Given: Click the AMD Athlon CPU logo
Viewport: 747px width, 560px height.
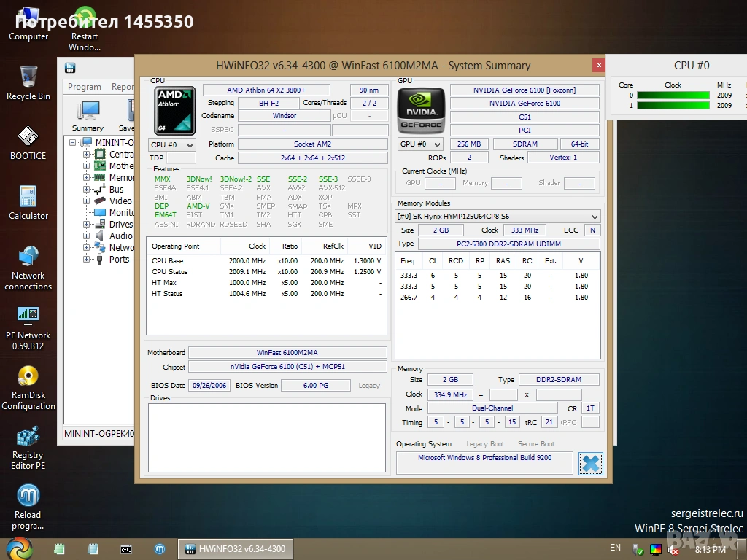Looking at the screenshot, I should (x=175, y=109).
